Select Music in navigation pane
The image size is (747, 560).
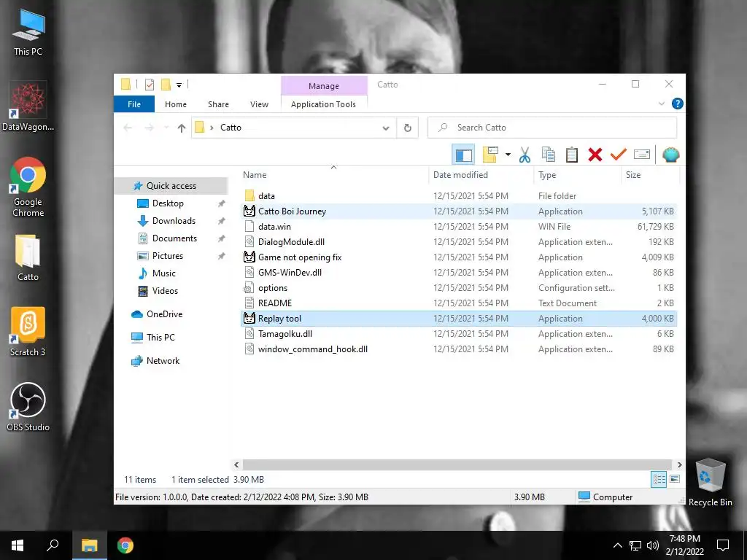click(x=164, y=273)
